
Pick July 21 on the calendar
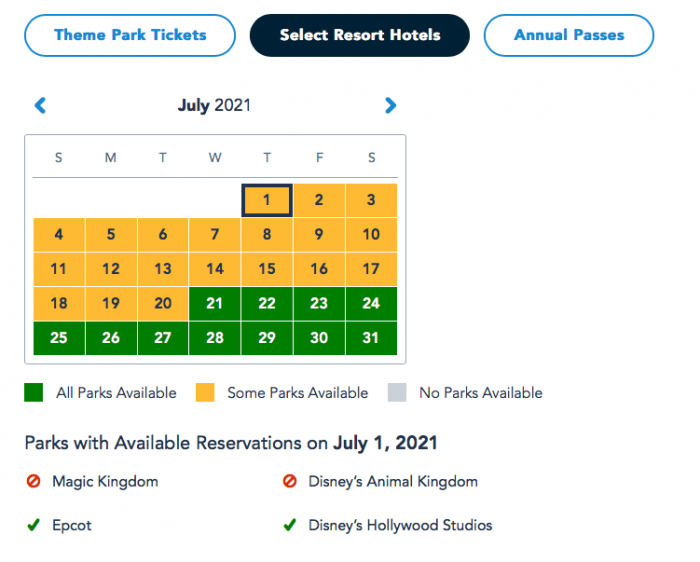click(215, 303)
